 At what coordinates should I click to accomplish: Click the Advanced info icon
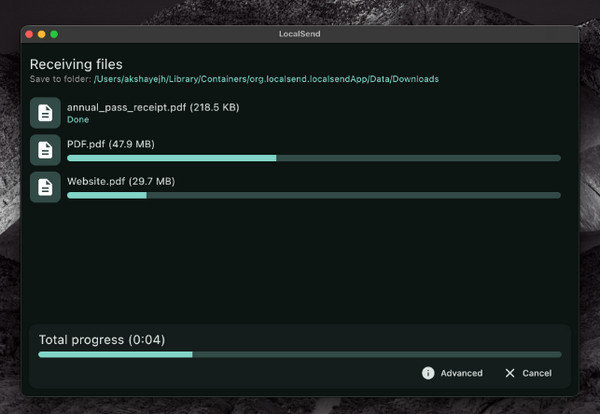click(x=428, y=373)
